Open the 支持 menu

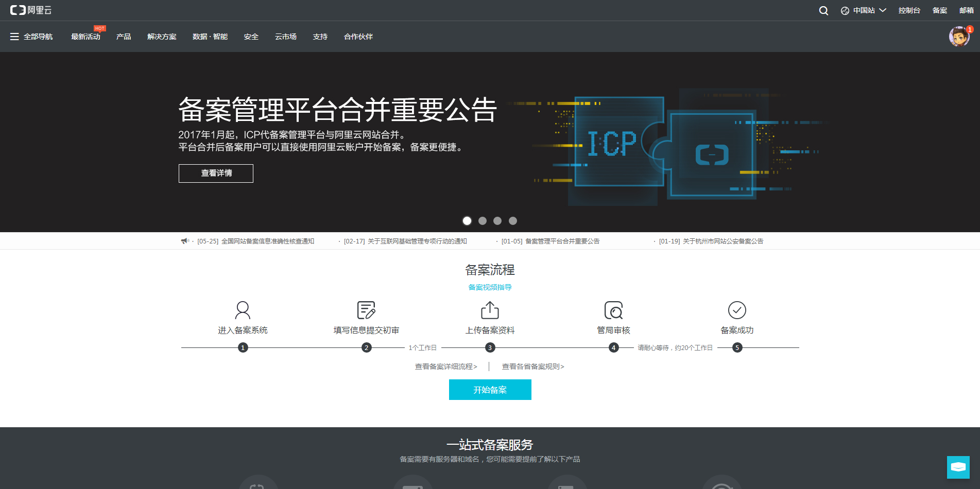[x=320, y=37]
